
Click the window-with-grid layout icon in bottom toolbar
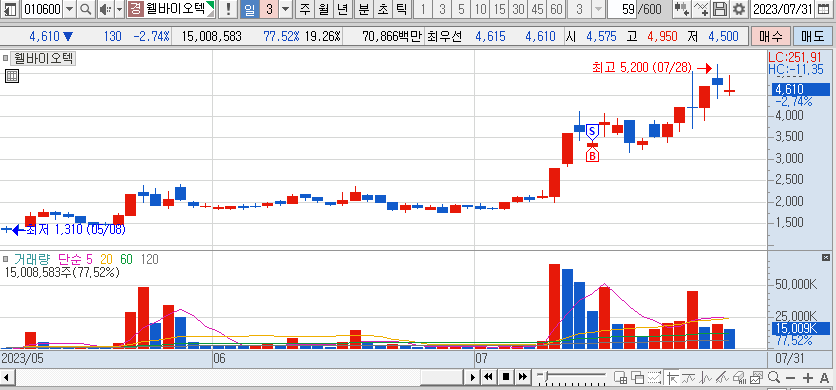[620, 378]
